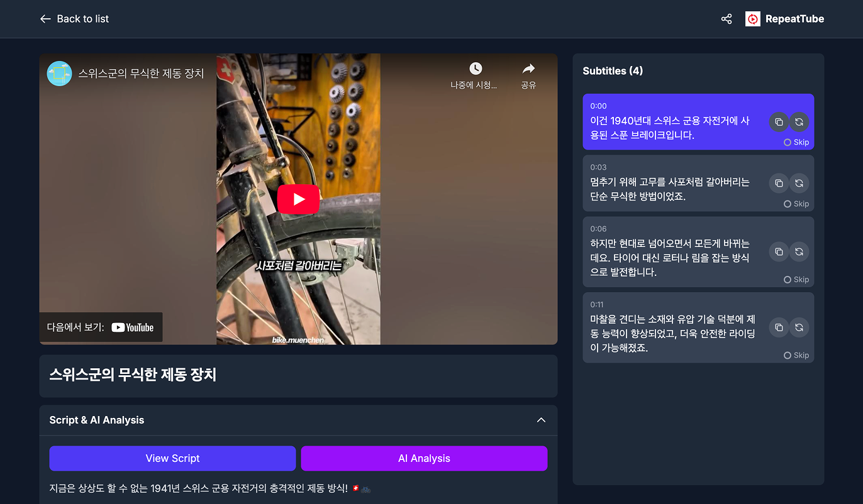Copy the 0:06 subtitle text
Image resolution: width=863 pixels, height=504 pixels.
[779, 251]
